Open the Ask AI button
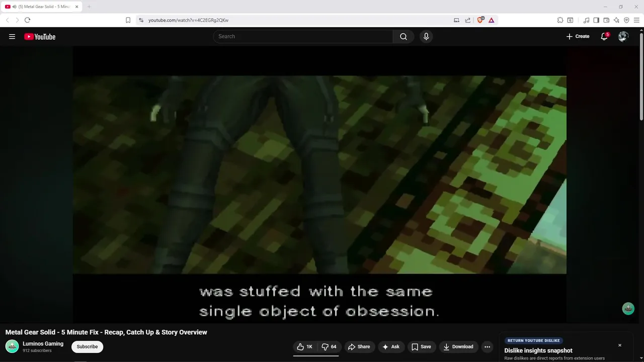This screenshot has width=644, height=362. pos(391,346)
